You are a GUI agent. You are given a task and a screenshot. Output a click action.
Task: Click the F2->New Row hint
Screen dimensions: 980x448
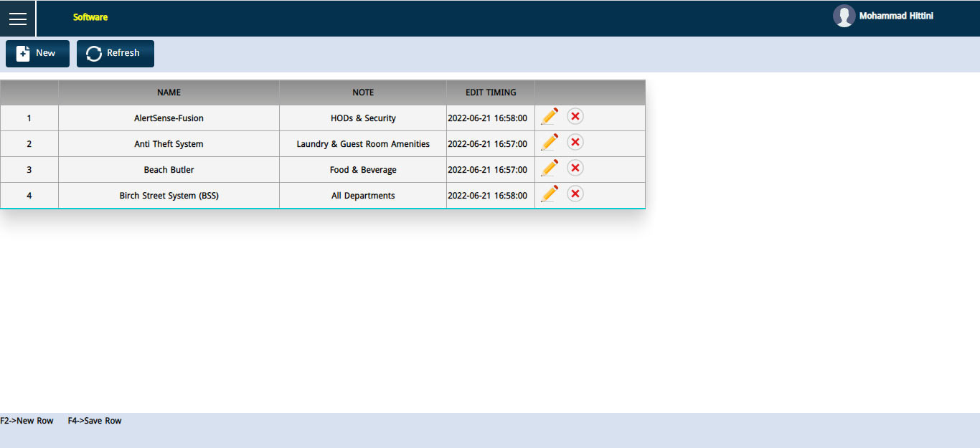pos(27,421)
